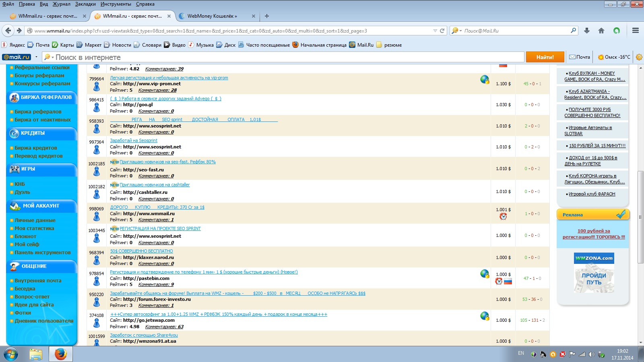
Task: Open Windows Start button
Action: click(x=11, y=354)
